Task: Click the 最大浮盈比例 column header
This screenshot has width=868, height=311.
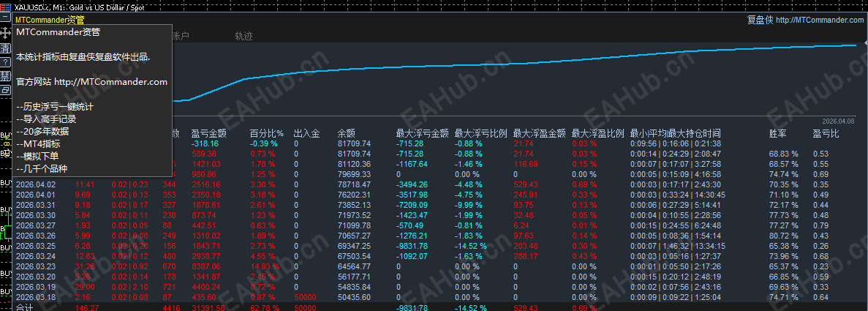Action: click(598, 134)
